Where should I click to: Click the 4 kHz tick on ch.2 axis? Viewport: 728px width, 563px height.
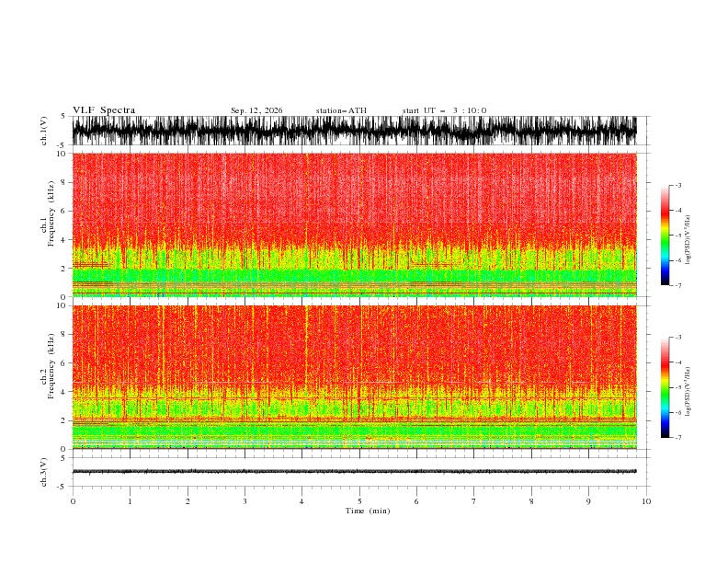pyautogui.click(x=64, y=392)
